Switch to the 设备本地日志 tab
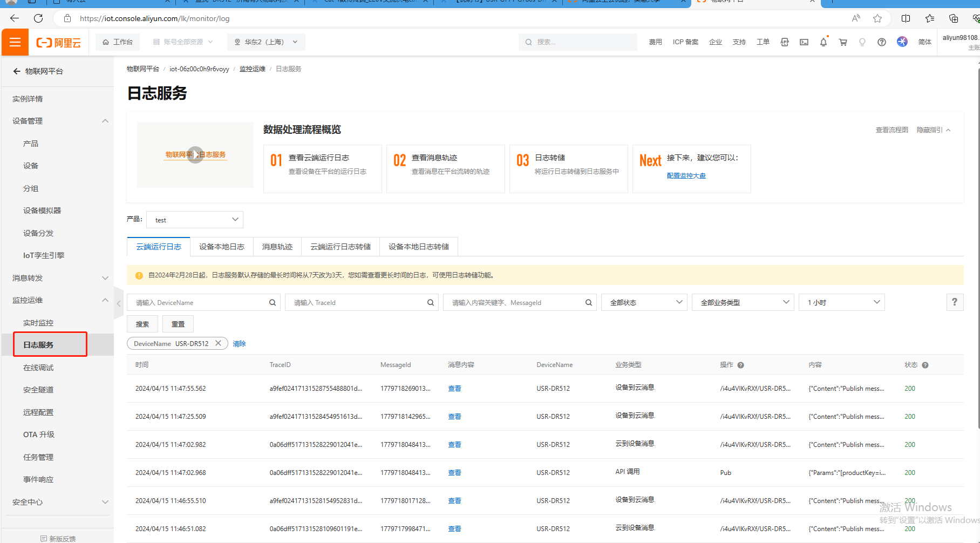Viewport: 980px width, 543px height. [x=221, y=247]
